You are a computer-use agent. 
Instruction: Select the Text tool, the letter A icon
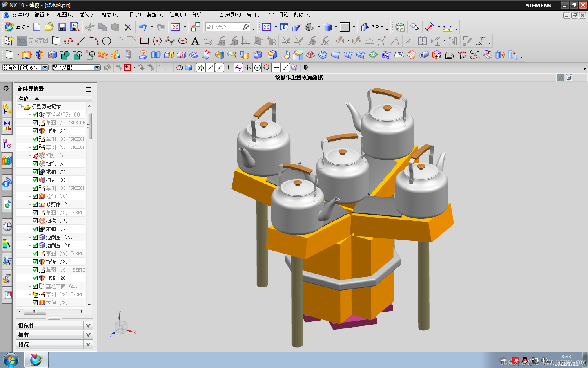195,41
